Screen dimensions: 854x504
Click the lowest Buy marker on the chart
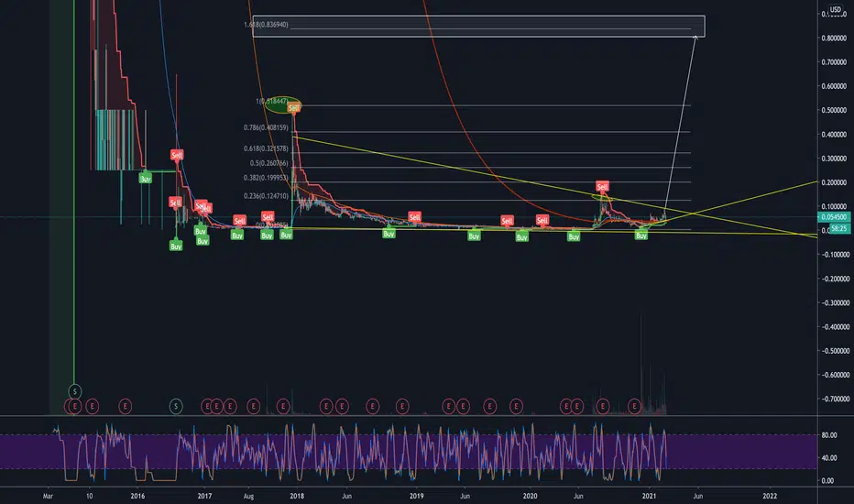click(175, 247)
